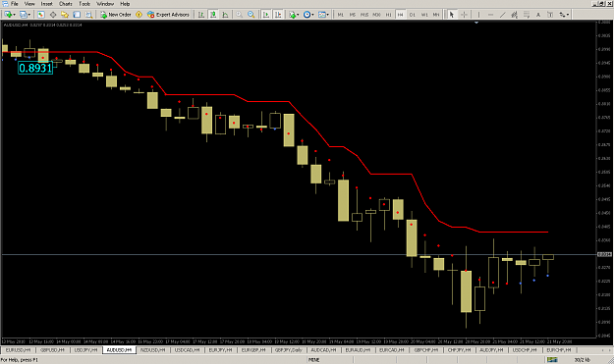Select the M30 timeframe

pyautogui.click(x=376, y=15)
